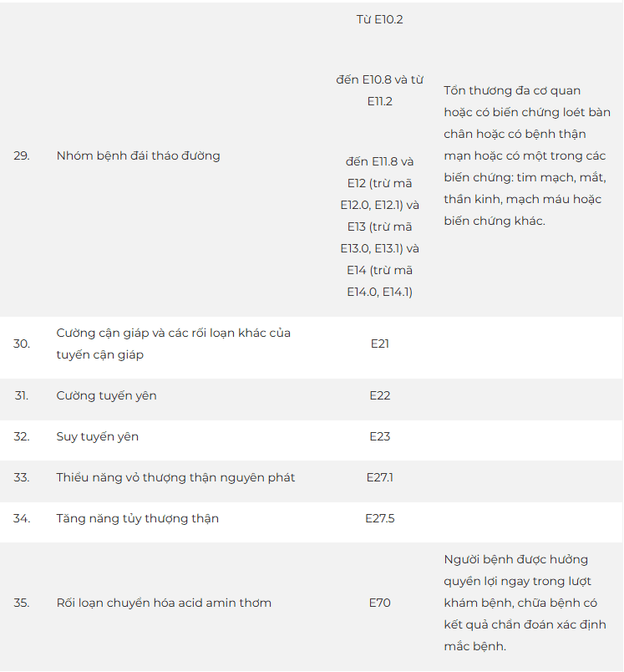The image size is (624, 672).
Task: Select the 'Suy tuyến yên' disease name
Action: click(98, 436)
